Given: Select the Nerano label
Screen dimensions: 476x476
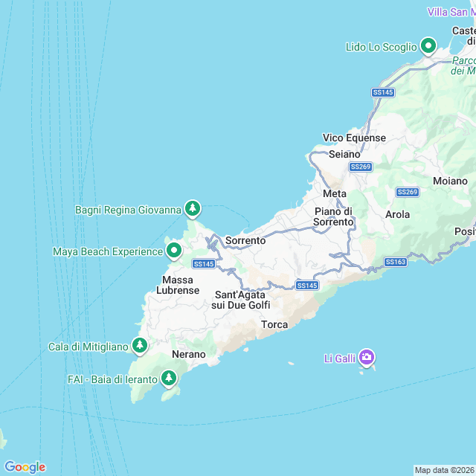Looking at the screenshot, I should click(188, 354).
